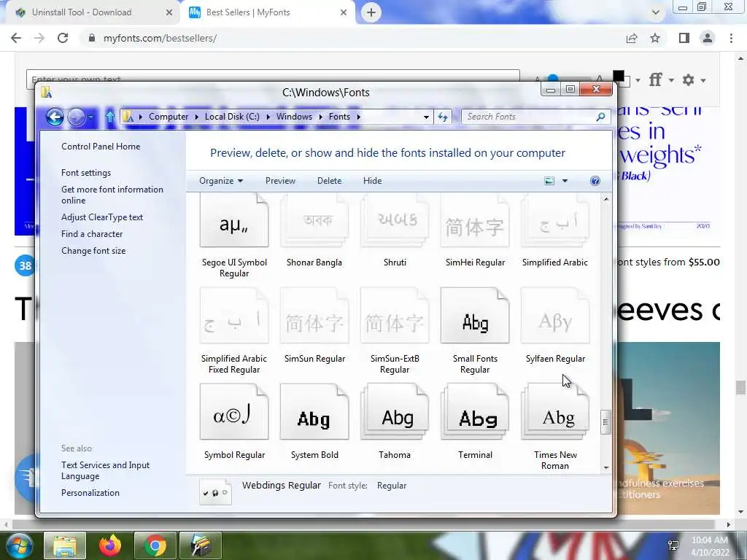The width and height of the screenshot is (747, 560).
Task: Close the Best Sellers MyFonts tab
Action: click(344, 12)
